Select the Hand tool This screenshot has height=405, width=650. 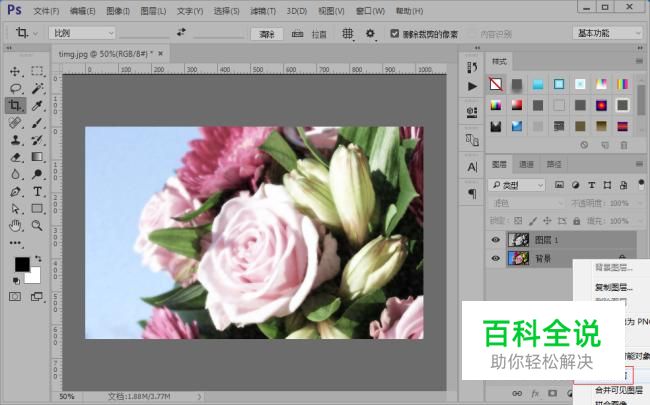click(15, 226)
